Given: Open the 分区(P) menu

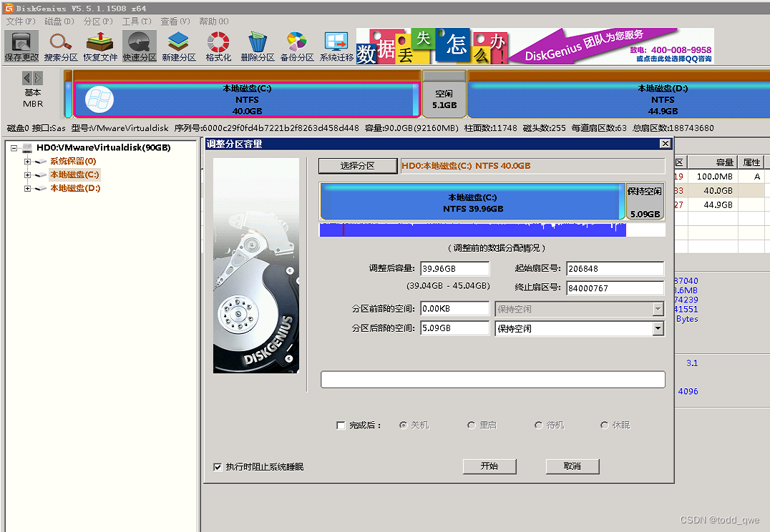Looking at the screenshot, I should point(98,21).
